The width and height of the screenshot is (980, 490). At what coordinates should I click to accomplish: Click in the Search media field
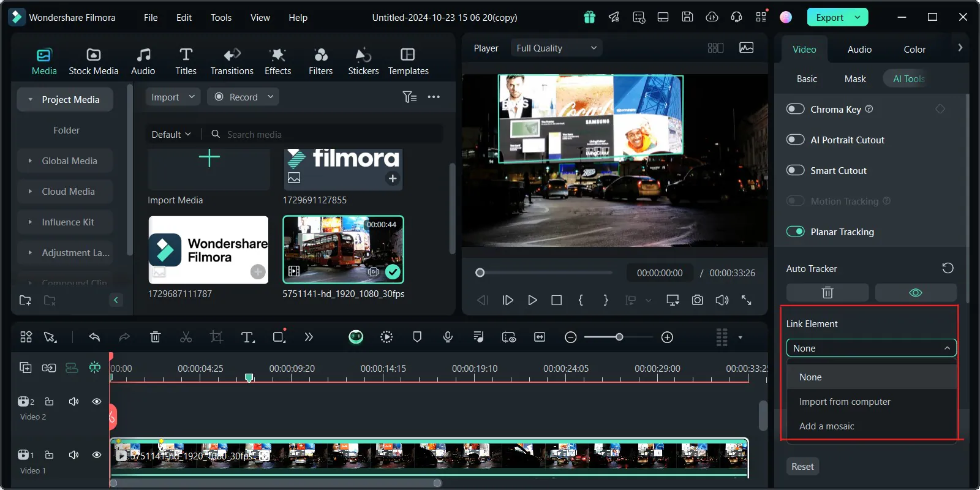pos(325,134)
